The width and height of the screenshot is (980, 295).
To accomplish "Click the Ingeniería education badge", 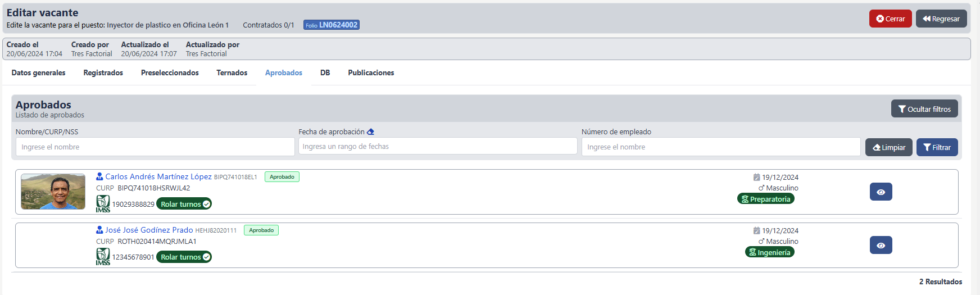I will pos(770,252).
